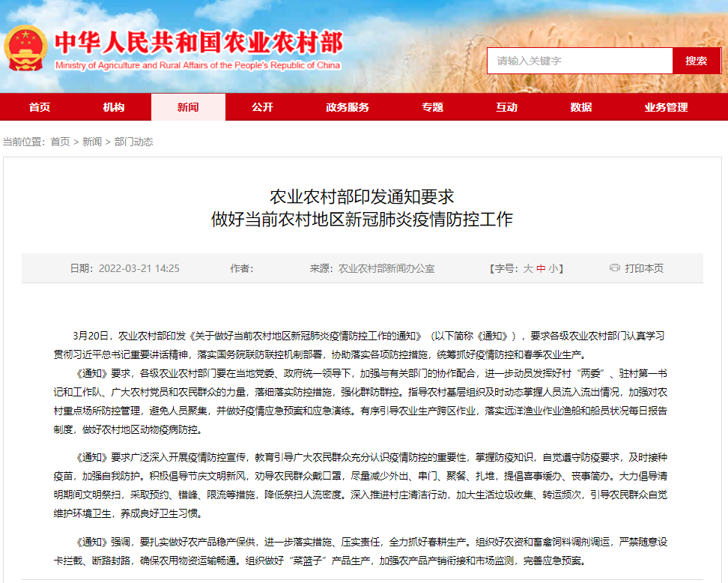The width and height of the screenshot is (728, 583).
Task: Set font size to 中
Action: click(541, 268)
